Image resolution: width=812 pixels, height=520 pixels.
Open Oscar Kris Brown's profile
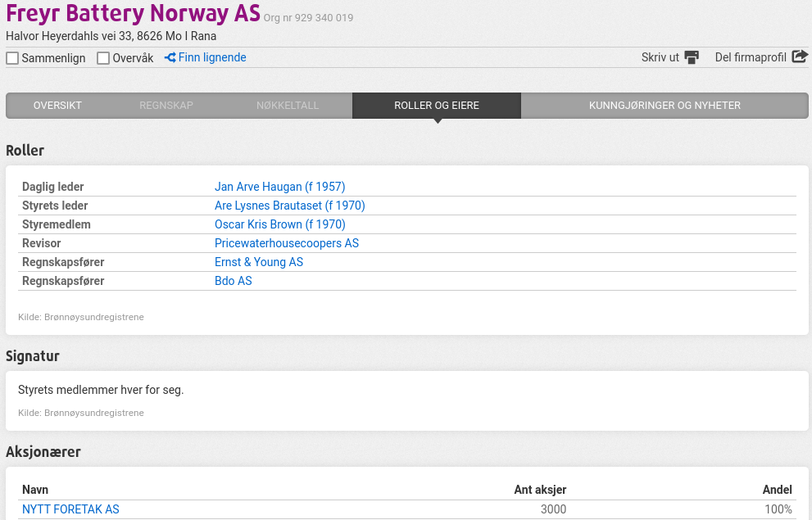tap(279, 224)
